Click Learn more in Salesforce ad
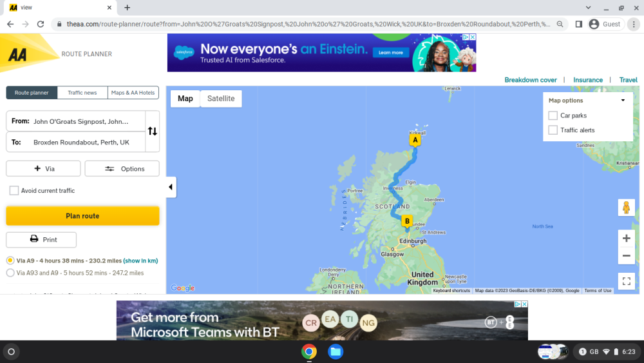 point(391,53)
